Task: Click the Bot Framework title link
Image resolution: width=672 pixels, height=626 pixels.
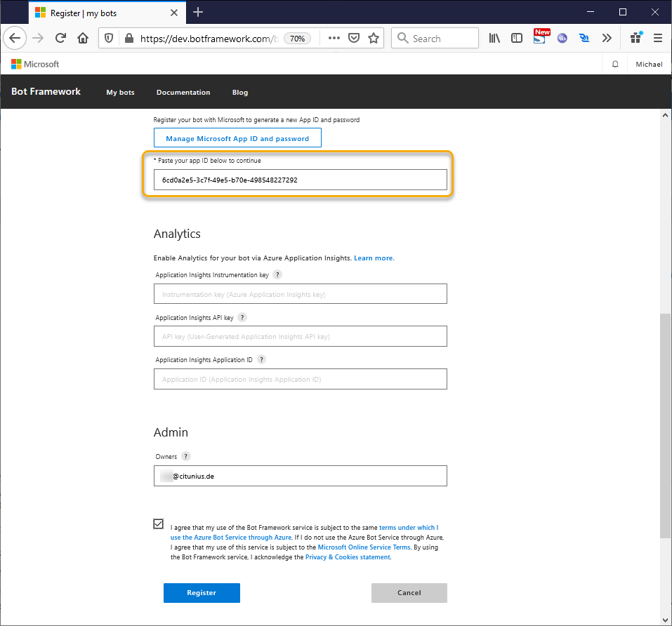Action: (46, 92)
